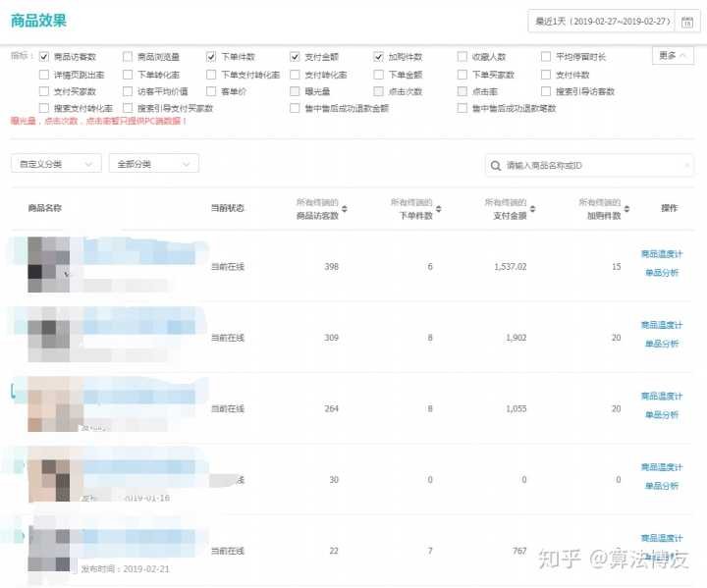Check the 售中售后成功退款金额 option
The image size is (707, 588).
[295, 108]
